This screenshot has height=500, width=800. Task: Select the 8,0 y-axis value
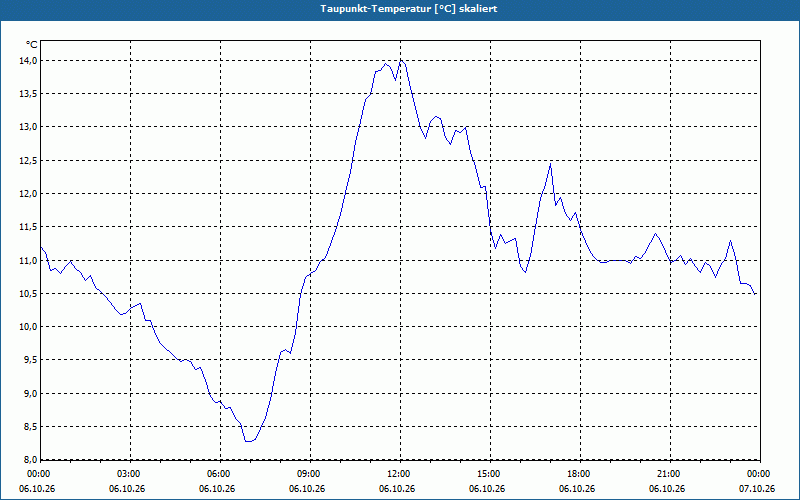pyautogui.click(x=31, y=459)
